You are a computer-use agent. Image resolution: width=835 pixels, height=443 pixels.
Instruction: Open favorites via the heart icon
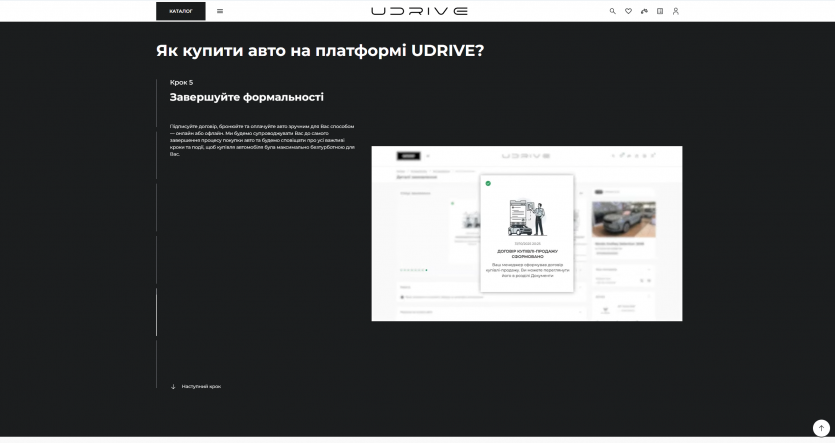(x=628, y=11)
